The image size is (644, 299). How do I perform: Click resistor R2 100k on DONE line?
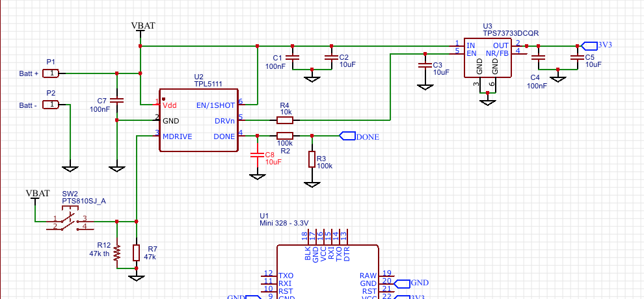click(x=285, y=136)
